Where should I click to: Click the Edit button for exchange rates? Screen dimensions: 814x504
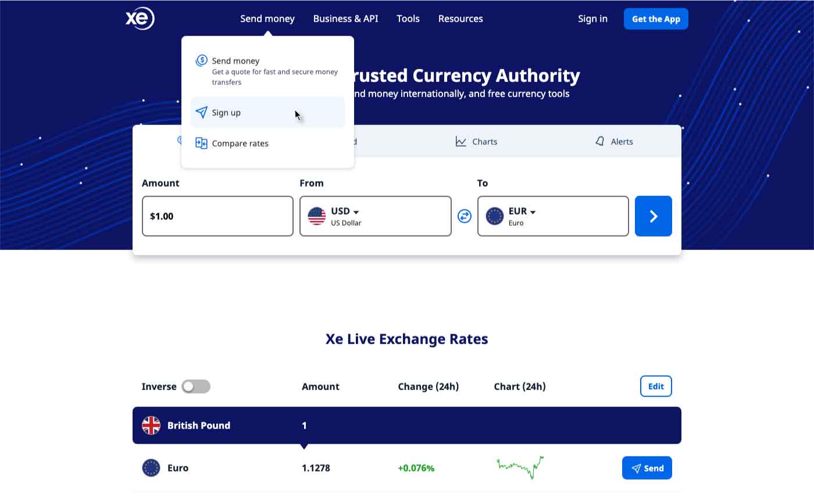point(656,387)
